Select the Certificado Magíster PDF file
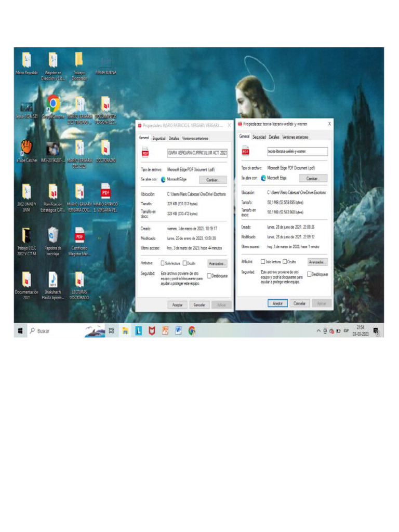 (x=79, y=242)
